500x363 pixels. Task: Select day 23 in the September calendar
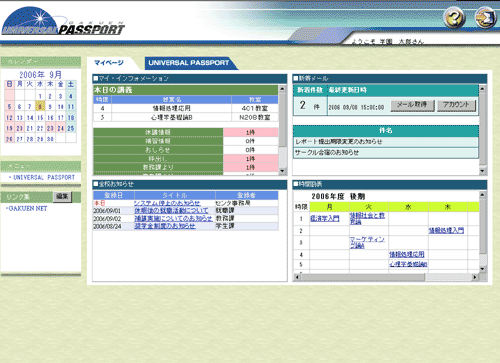(x=50, y=128)
